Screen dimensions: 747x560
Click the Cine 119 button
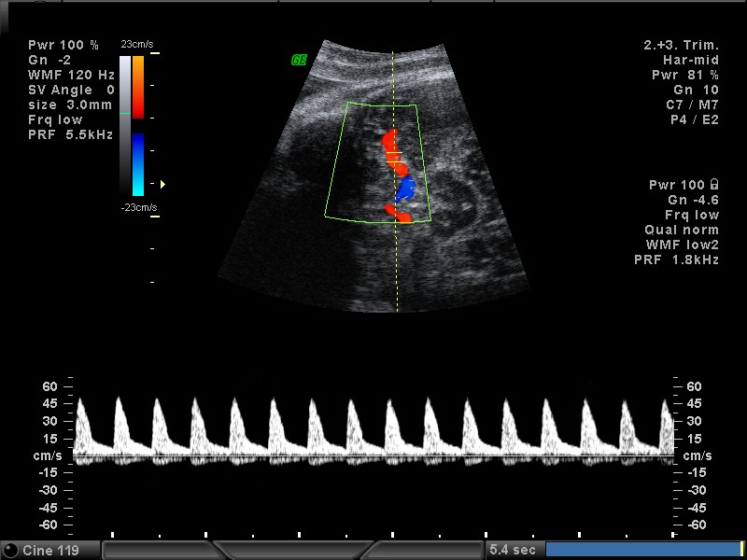[x=51, y=550]
